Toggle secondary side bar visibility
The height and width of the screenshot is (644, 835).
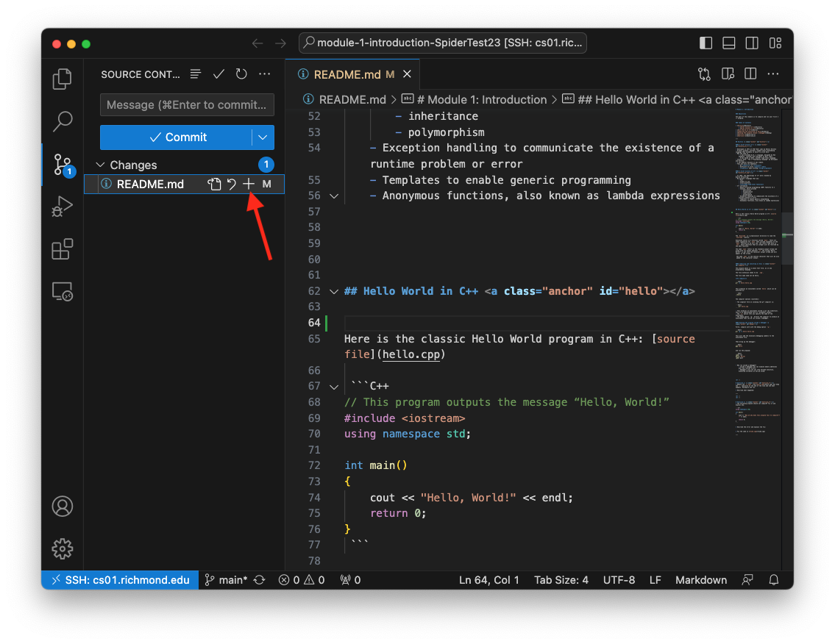(752, 43)
